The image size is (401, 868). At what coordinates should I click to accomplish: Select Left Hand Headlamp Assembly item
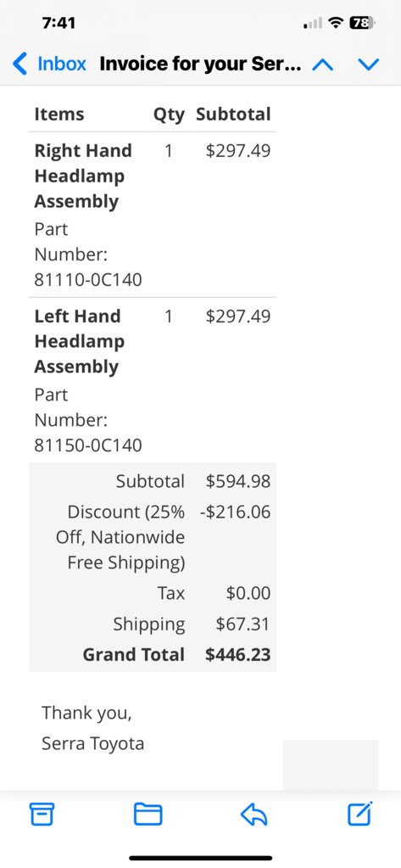tap(77, 342)
